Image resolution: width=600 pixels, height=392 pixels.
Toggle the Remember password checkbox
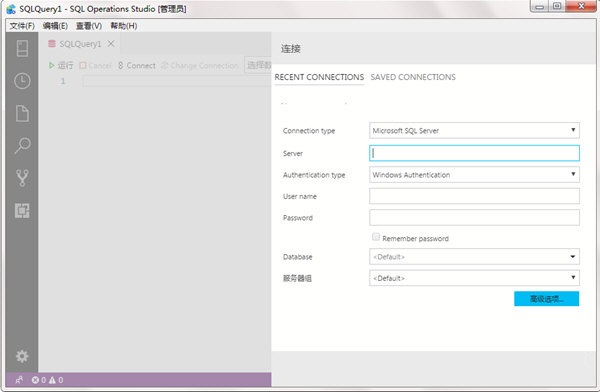pyautogui.click(x=376, y=237)
